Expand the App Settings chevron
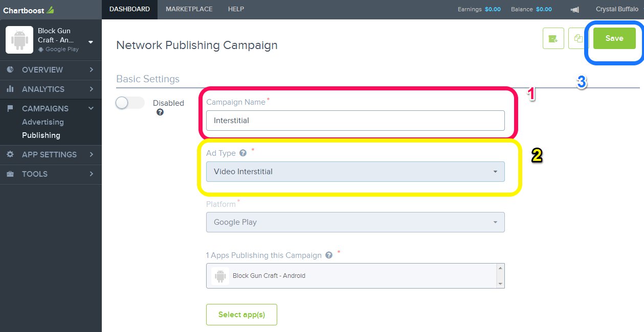This screenshot has height=332, width=644. (91, 154)
